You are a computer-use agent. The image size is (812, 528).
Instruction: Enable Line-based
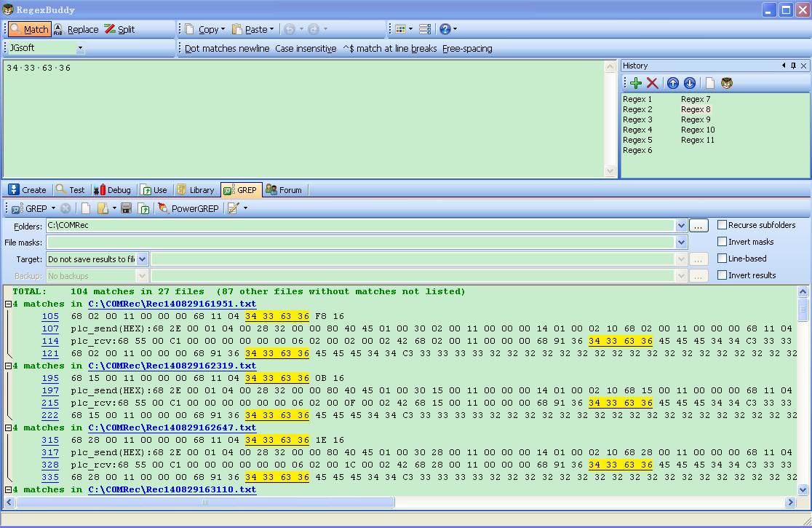click(x=722, y=258)
